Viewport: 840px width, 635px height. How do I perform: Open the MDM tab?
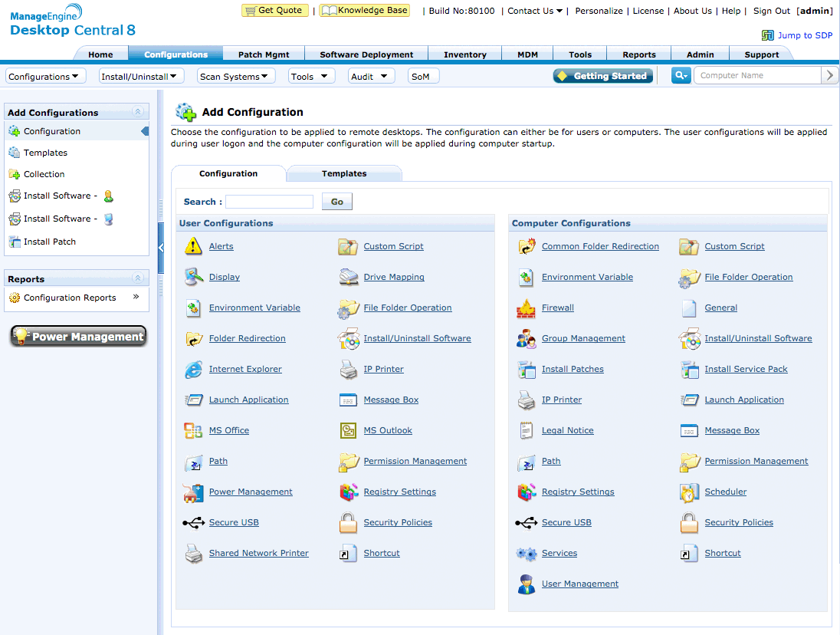click(527, 54)
